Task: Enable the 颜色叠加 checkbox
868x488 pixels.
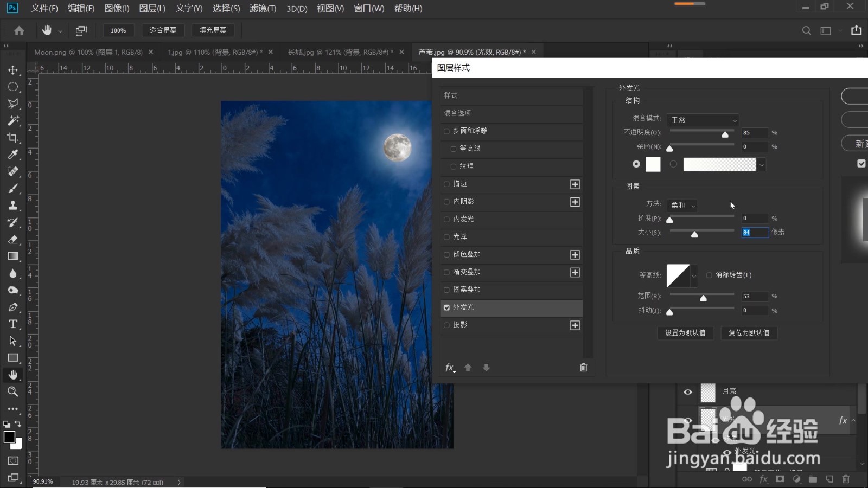Action: click(x=446, y=254)
